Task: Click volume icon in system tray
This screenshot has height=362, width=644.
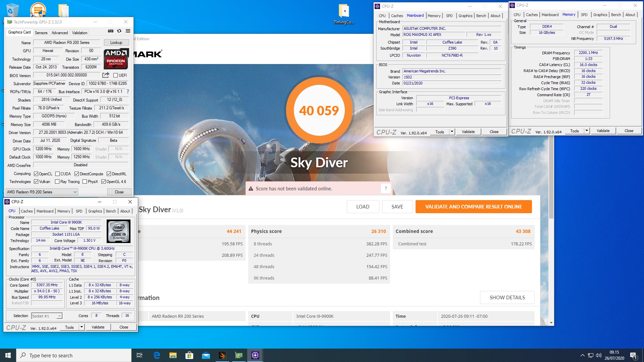Action: 599,355
